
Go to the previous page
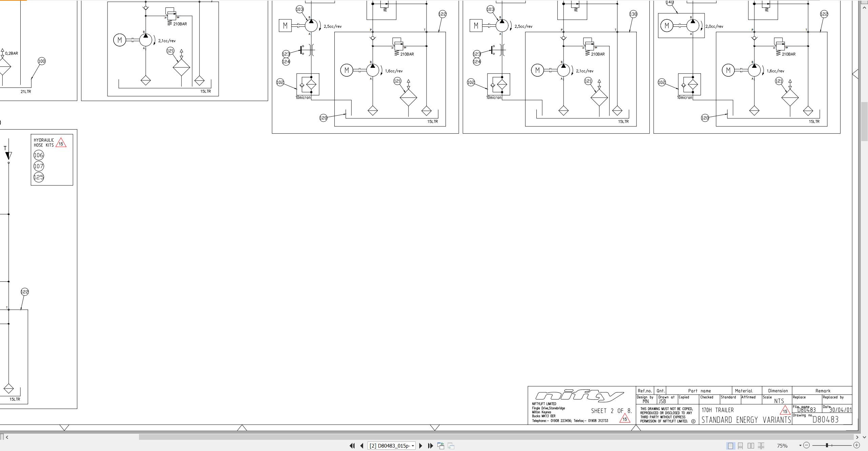(x=362, y=446)
